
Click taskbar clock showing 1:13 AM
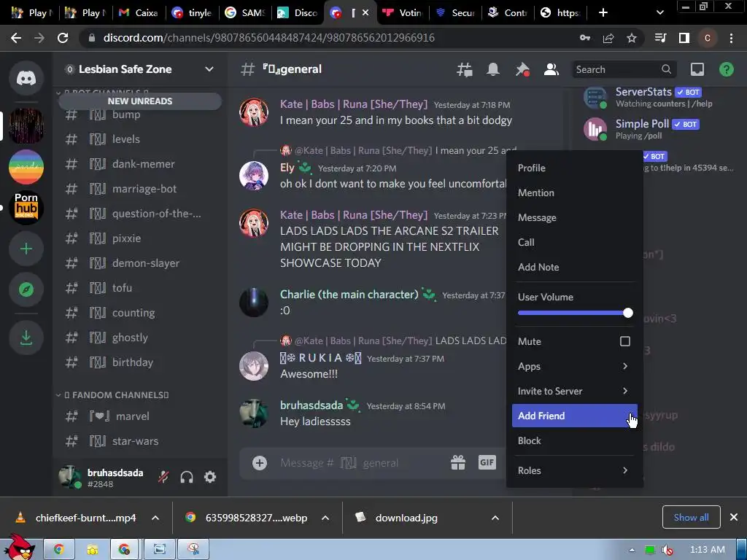click(707, 550)
